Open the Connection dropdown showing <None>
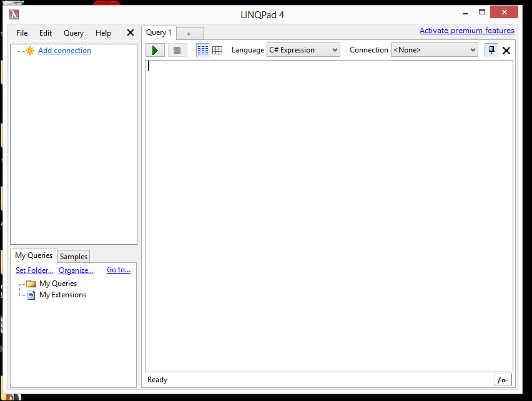The height and width of the screenshot is (401, 532). tap(435, 50)
